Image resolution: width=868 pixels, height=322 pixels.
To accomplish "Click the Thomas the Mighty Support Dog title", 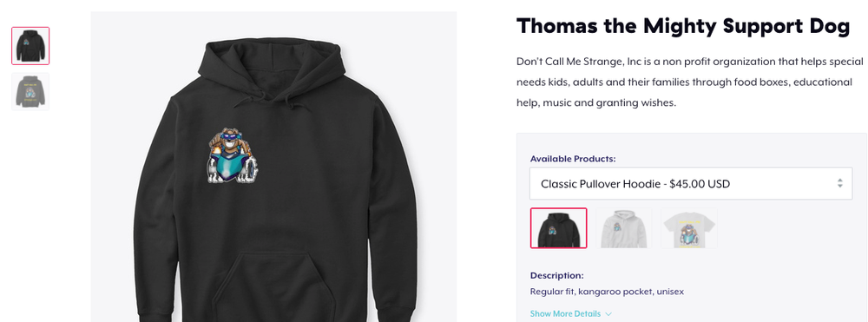I will [x=683, y=26].
